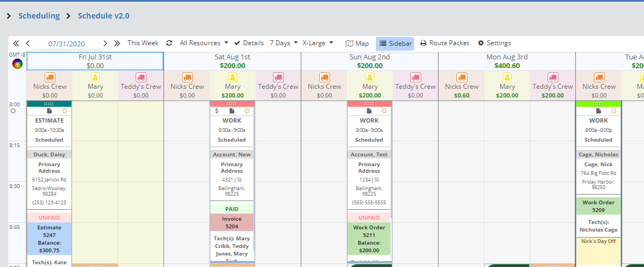Click the sun icon below 8:00 time label
644x267 pixels.
pos(14,111)
